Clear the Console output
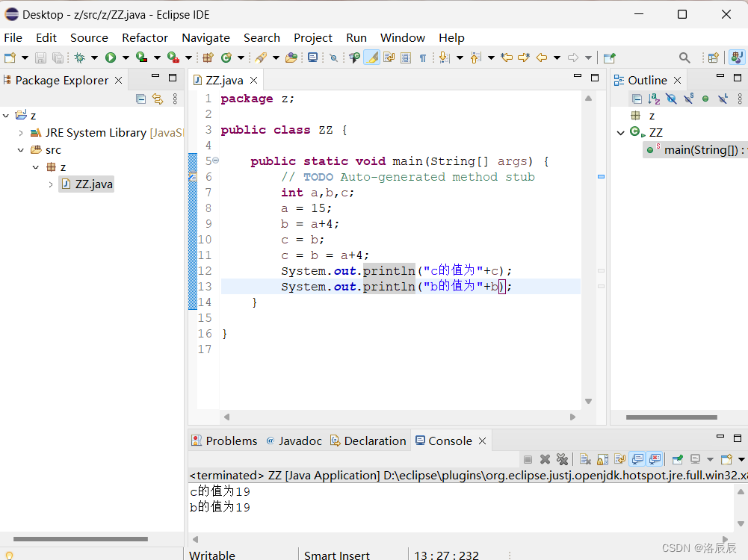Viewport: 748px width, 560px height. pos(585,458)
